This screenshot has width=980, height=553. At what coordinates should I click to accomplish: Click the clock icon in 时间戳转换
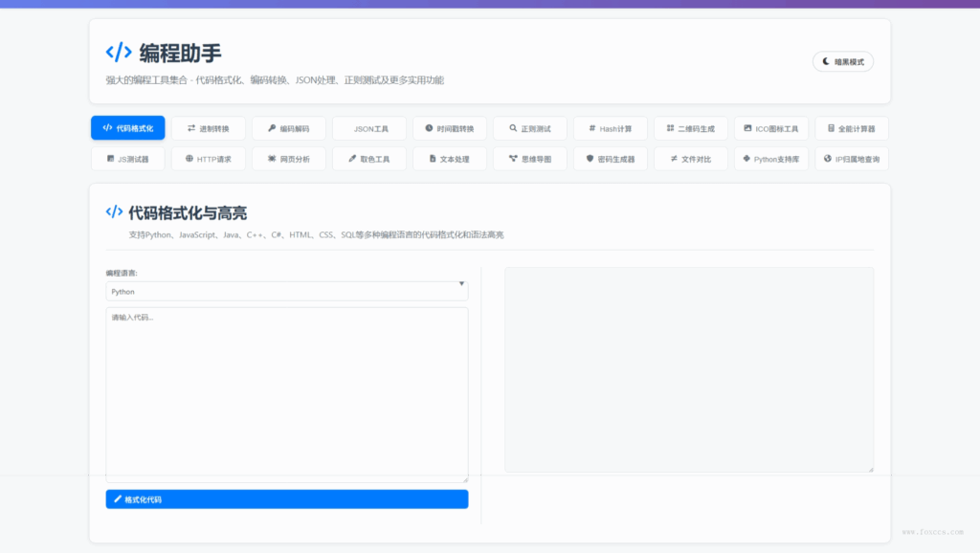(x=429, y=128)
